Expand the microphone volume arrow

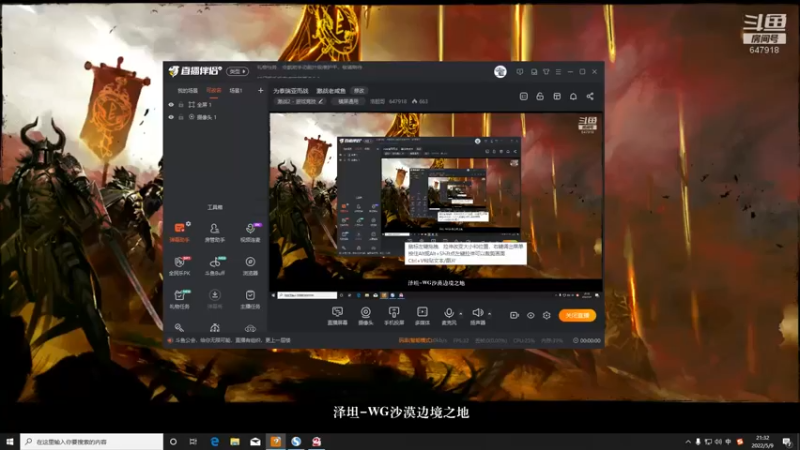461,314
